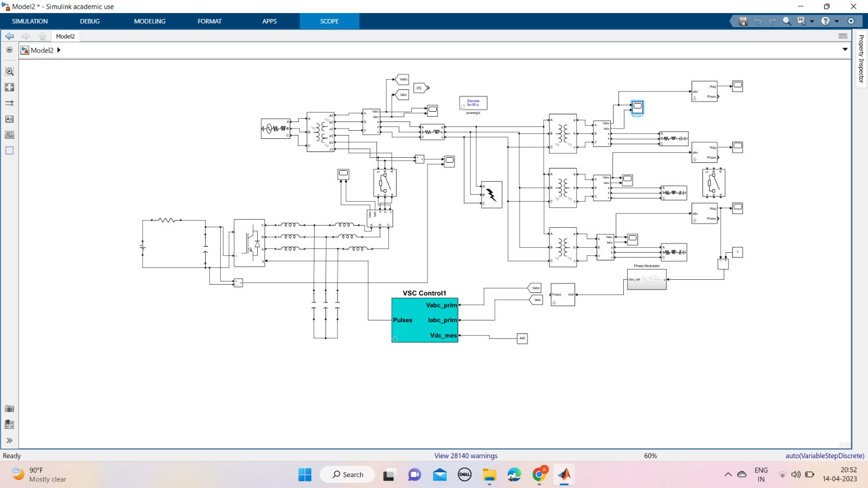This screenshot has height=488, width=868.
Task: Open the Help question mark icon
Action: (x=825, y=21)
